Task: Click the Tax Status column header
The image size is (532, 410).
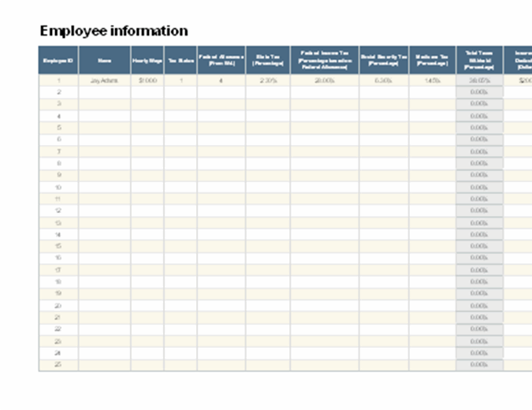Action: [x=180, y=60]
